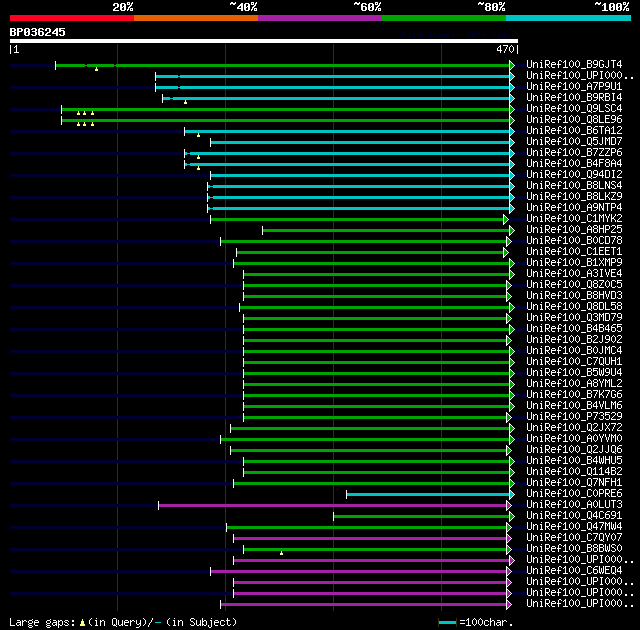Click the purple end arrowhead of the UniRef100_A0LUT3 row
The width and height of the screenshot is (640, 630).
(509, 505)
